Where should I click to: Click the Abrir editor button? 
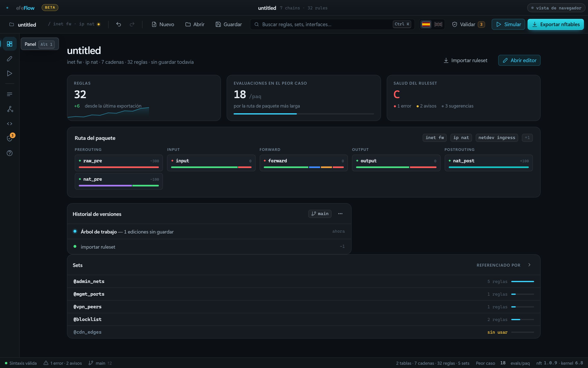pyautogui.click(x=519, y=60)
